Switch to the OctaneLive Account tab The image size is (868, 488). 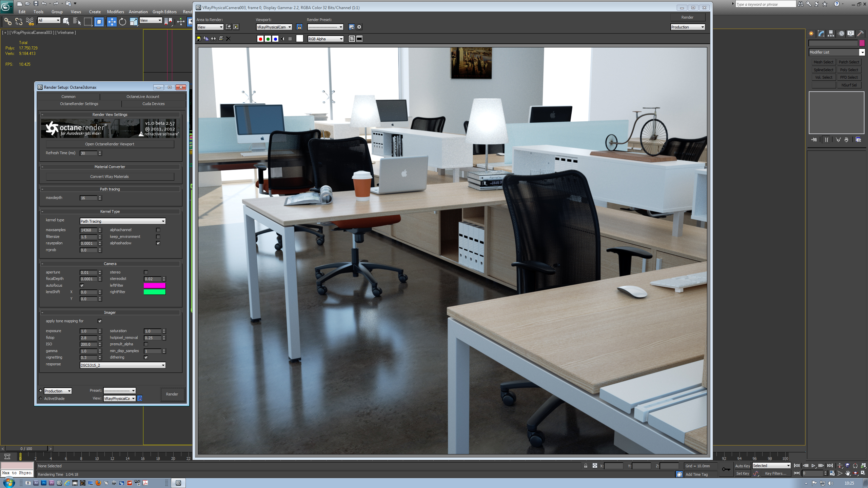click(x=143, y=97)
